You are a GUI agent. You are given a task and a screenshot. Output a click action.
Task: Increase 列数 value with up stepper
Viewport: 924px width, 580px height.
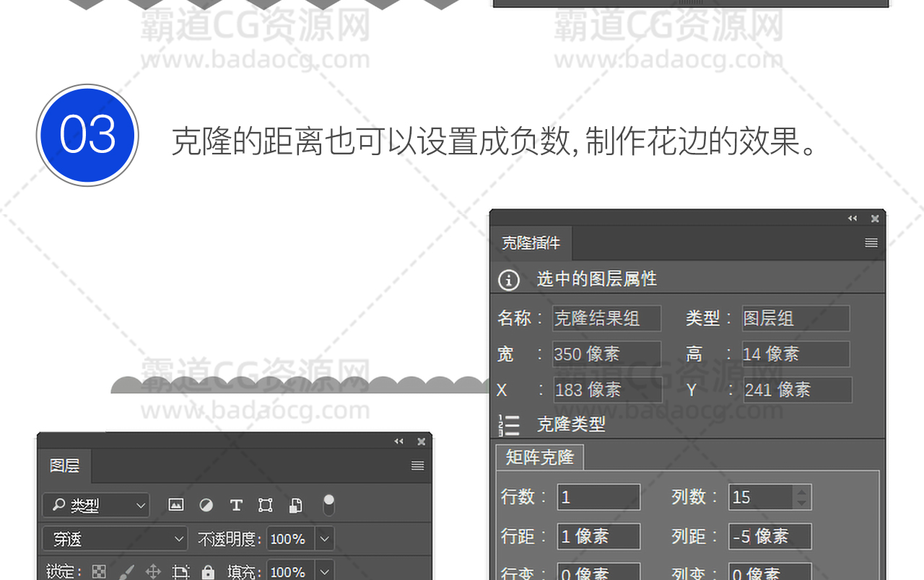click(802, 491)
